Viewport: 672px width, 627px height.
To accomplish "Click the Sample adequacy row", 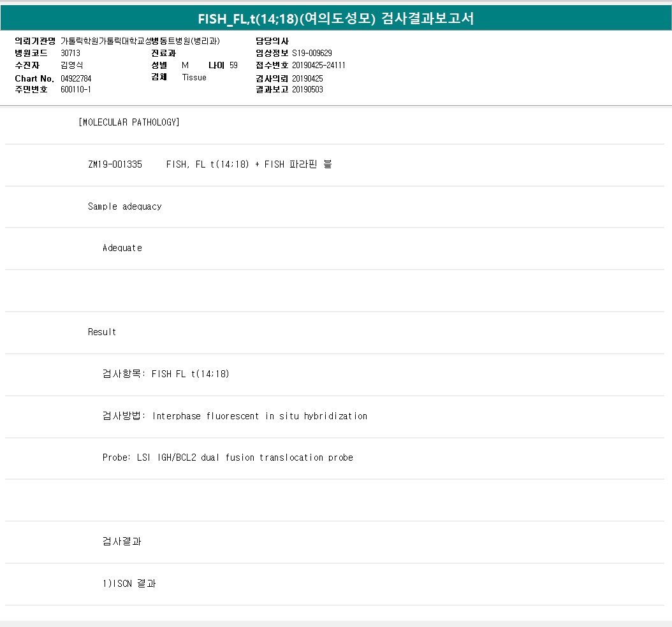I will [x=335, y=206].
